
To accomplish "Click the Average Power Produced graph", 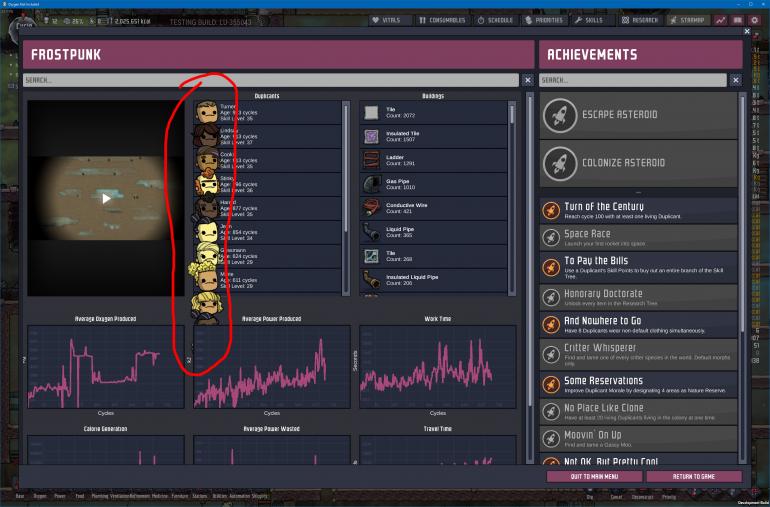I will [x=272, y=366].
